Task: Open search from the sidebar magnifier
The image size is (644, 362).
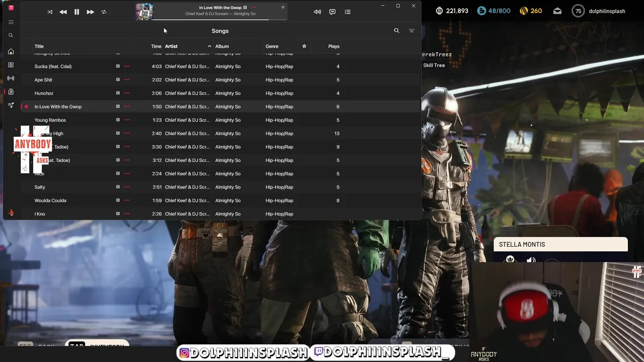Action: coord(11,35)
